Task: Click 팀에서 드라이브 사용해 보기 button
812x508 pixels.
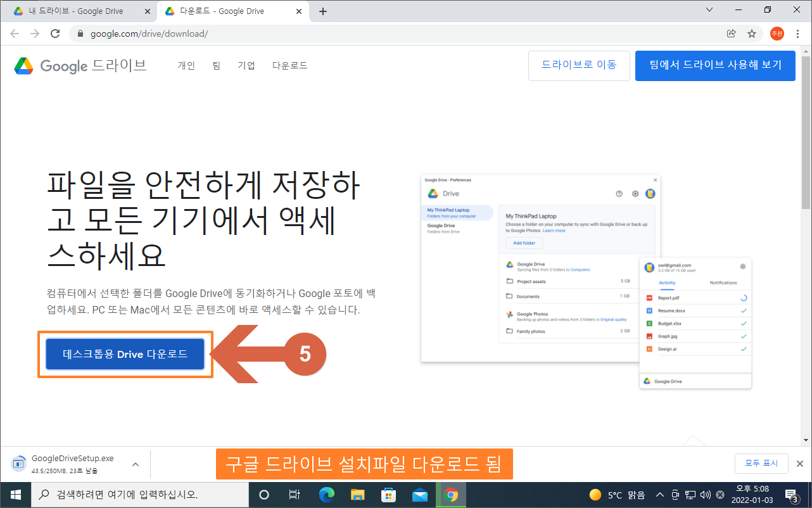Action: click(715, 65)
